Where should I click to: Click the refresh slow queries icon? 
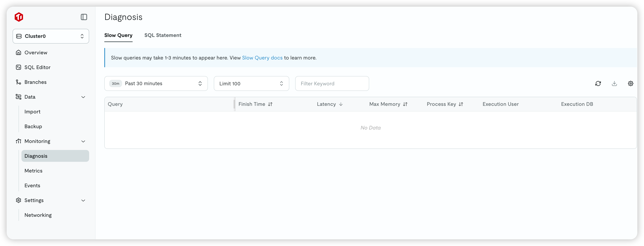point(598,83)
